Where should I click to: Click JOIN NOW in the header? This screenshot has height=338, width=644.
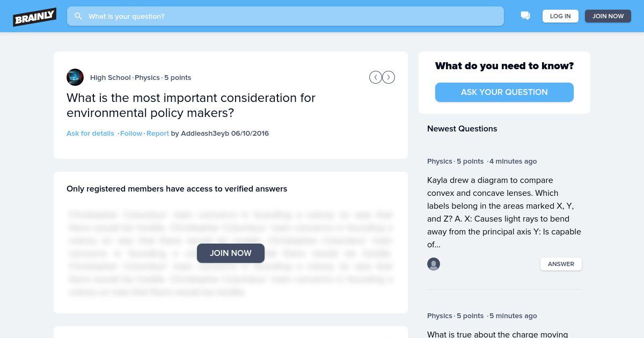tap(608, 16)
